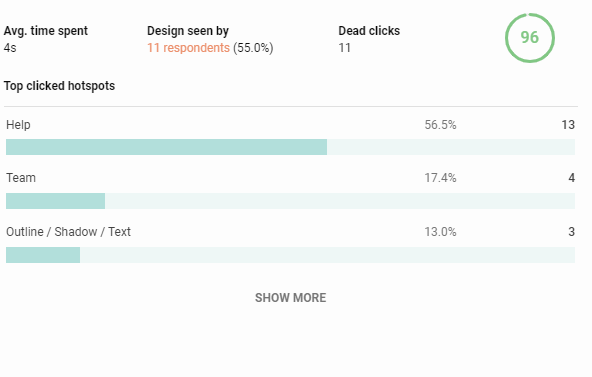Select the Outline / Shadow / Text label
Image resolution: width=592 pixels, height=377 pixels.
[x=68, y=232]
